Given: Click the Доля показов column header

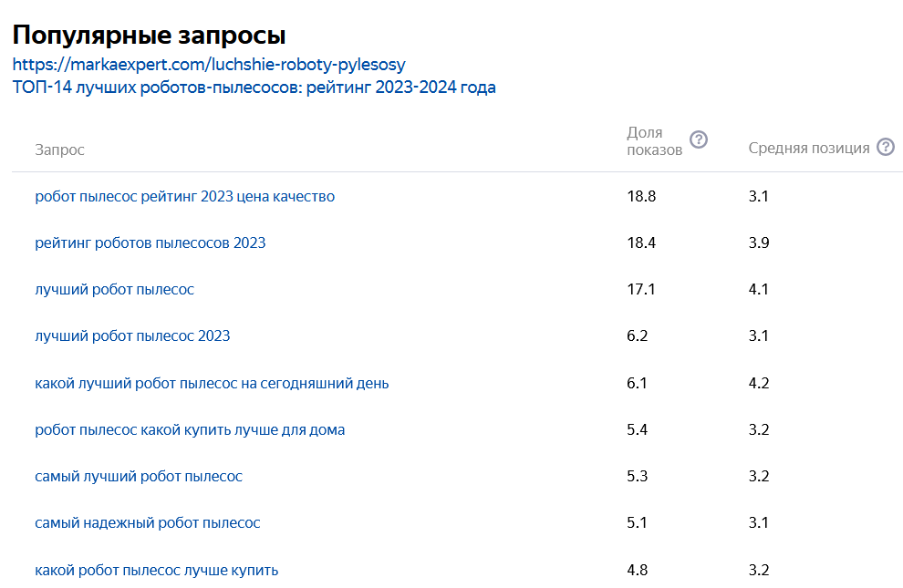Looking at the screenshot, I should click(x=654, y=141).
